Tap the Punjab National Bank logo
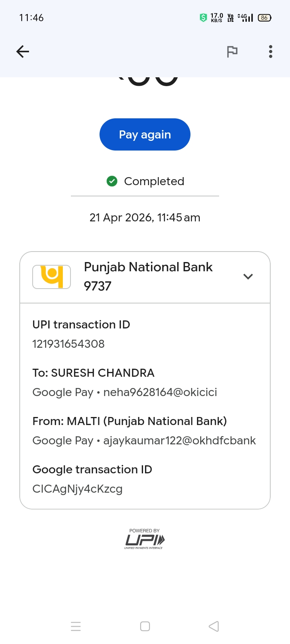 pyautogui.click(x=52, y=277)
